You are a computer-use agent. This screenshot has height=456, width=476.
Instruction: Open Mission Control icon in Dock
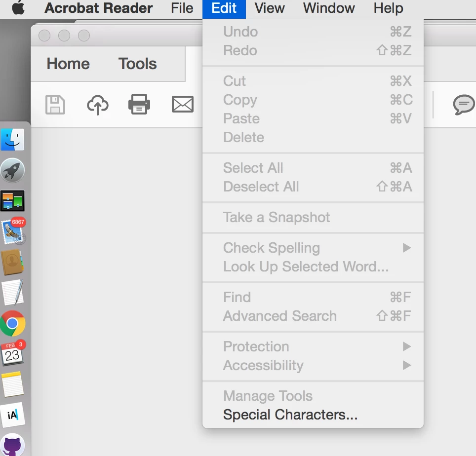point(12,200)
